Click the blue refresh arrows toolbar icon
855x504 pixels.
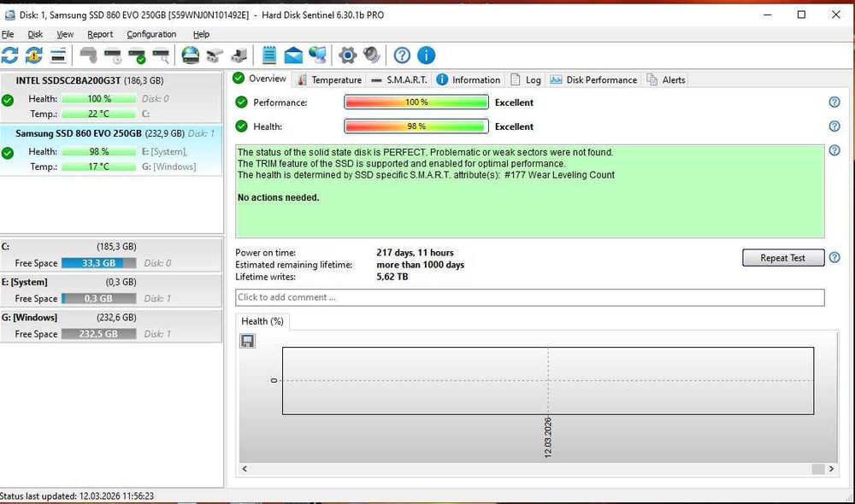[9, 55]
